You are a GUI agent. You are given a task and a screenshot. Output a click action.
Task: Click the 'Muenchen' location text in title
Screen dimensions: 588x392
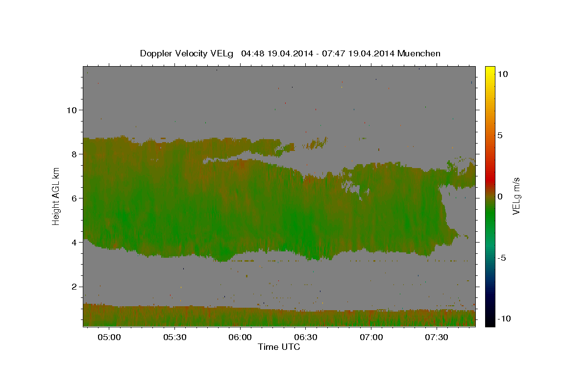click(x=419, y=53)
